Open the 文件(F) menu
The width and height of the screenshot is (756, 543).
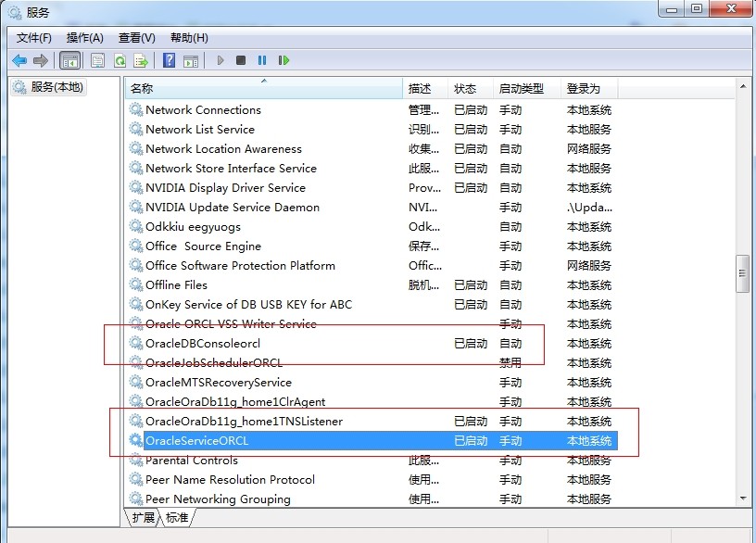point(33,38)
